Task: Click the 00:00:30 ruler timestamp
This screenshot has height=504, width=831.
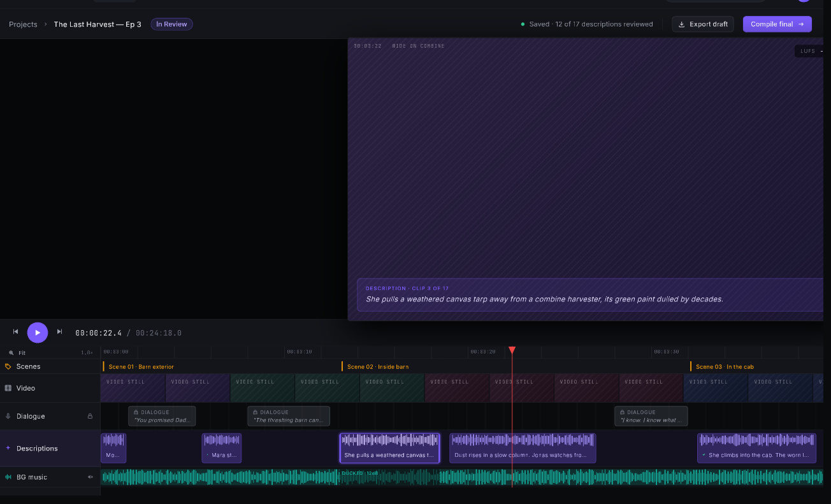Action: coord(666,352)
